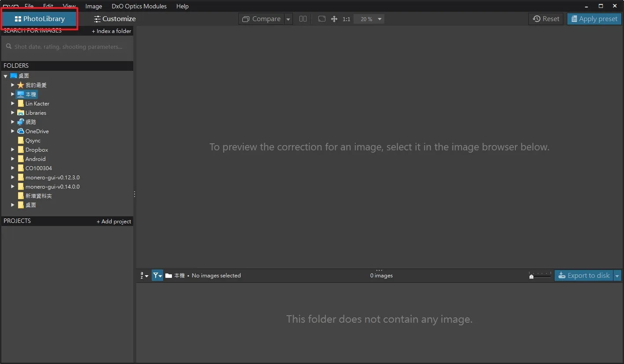Open the File menu

[x=29, y=6]
